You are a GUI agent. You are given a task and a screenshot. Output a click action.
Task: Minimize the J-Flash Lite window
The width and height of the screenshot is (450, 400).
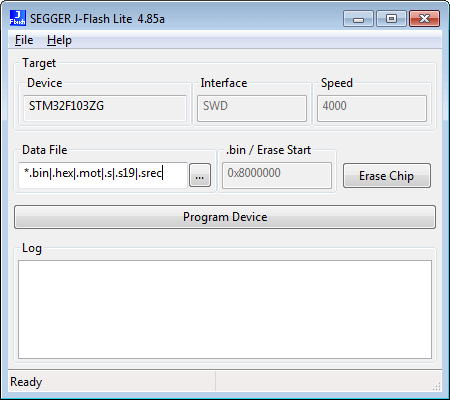coord(358,19)
